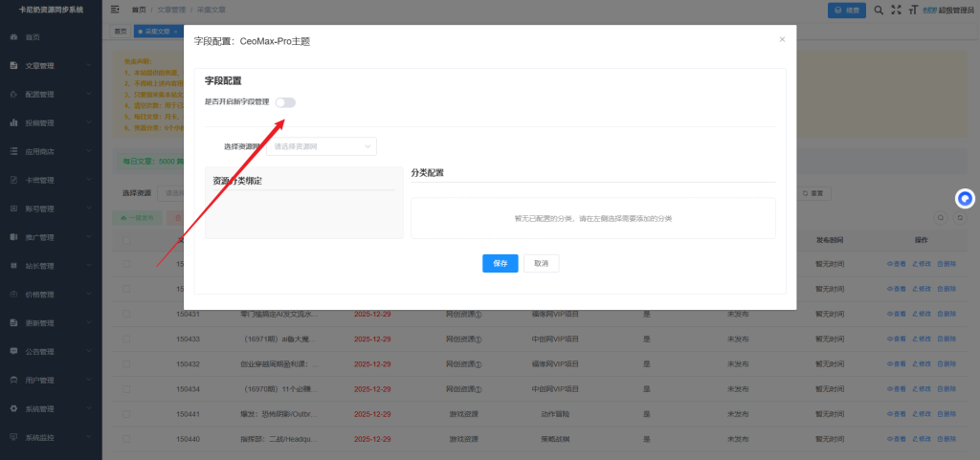980x460 pixels.
Task: Click the blue 保存 button
Action: tap(500, 263)
